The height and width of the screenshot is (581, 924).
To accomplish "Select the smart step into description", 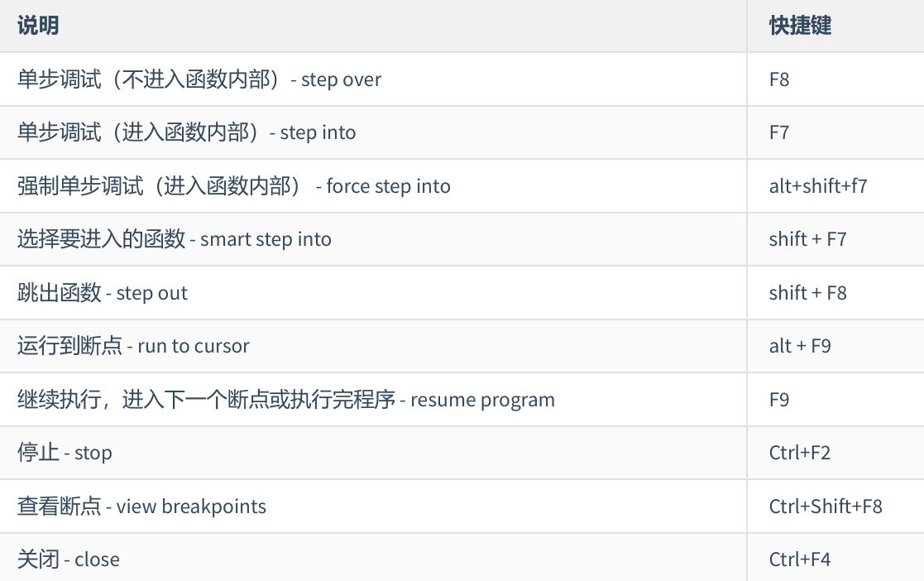I will [x=175, y=239].
